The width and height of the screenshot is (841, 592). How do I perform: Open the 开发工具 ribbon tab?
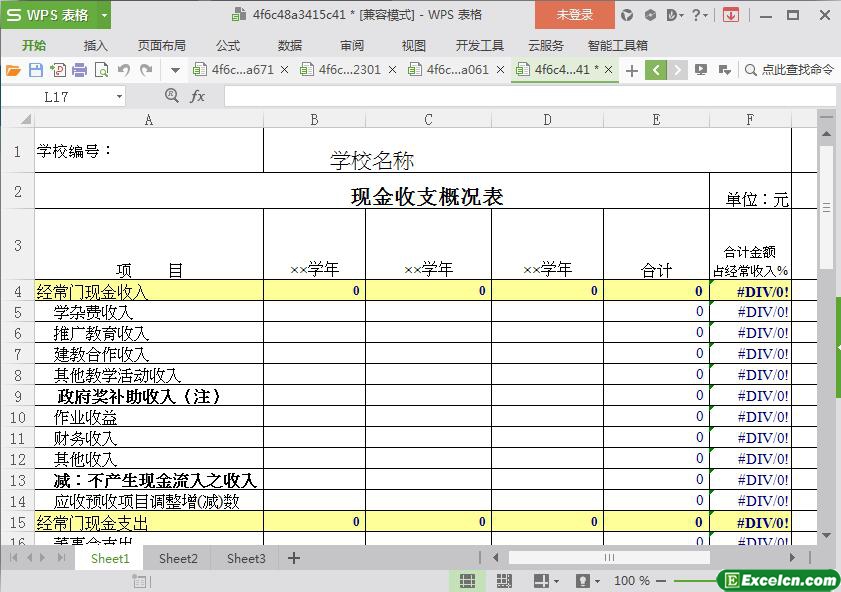click(479, 46)
